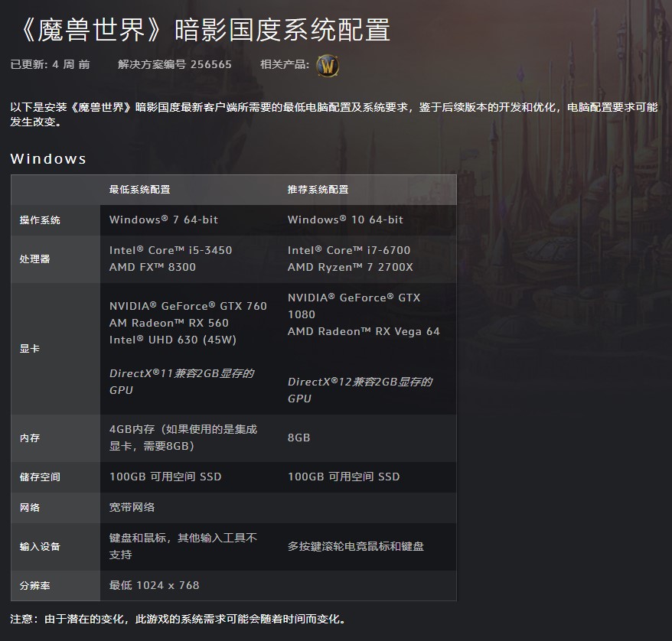This screenshot has height=641, width=672.
Task: Click the 推荐系统配置 column header
Action: (x=318, y=189)
